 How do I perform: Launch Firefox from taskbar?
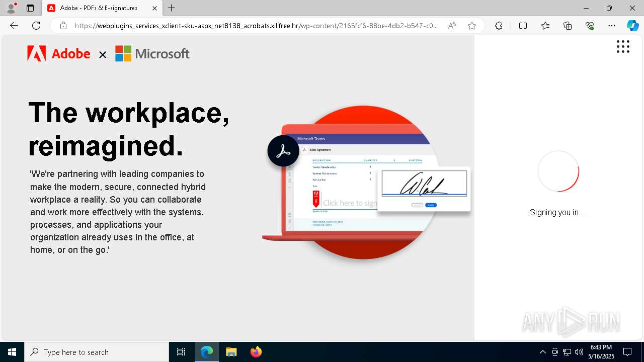coord(256,352)
